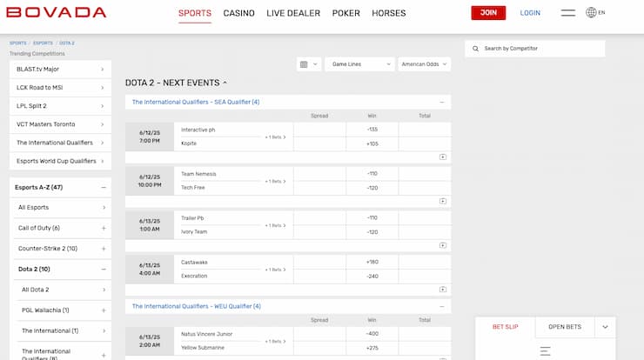This screenshot has width=644, height=360.
Task: Click the bet slip list icon
Action: pyautogui.click(x=545, y=351)
